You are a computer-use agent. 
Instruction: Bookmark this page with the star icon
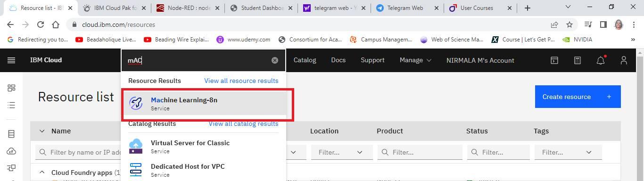[570, 25]
